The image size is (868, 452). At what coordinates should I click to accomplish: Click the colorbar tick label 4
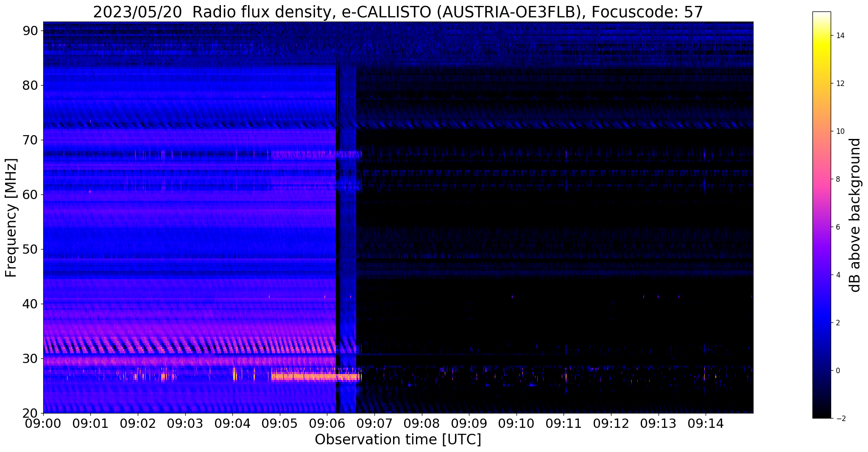coord(838,275)
